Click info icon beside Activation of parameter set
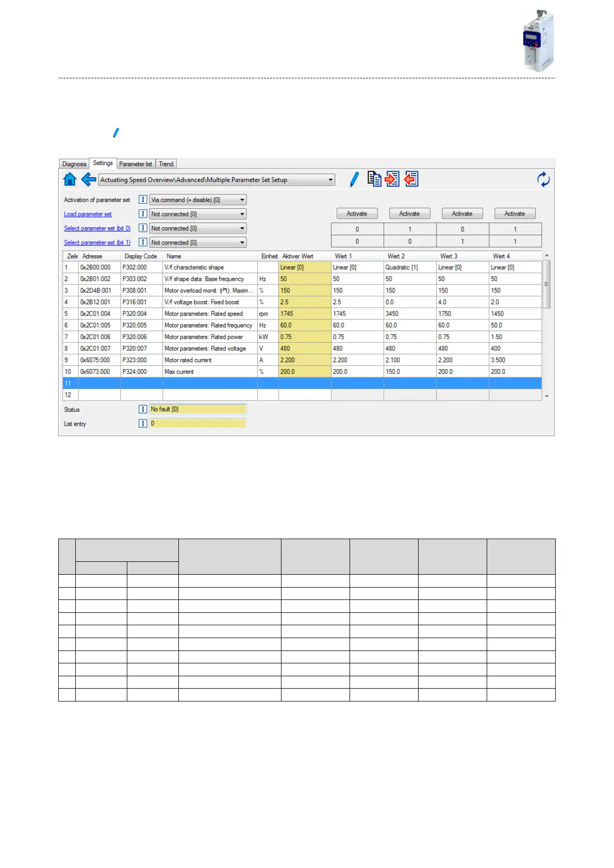614x868 pixels. coord(143,199)
